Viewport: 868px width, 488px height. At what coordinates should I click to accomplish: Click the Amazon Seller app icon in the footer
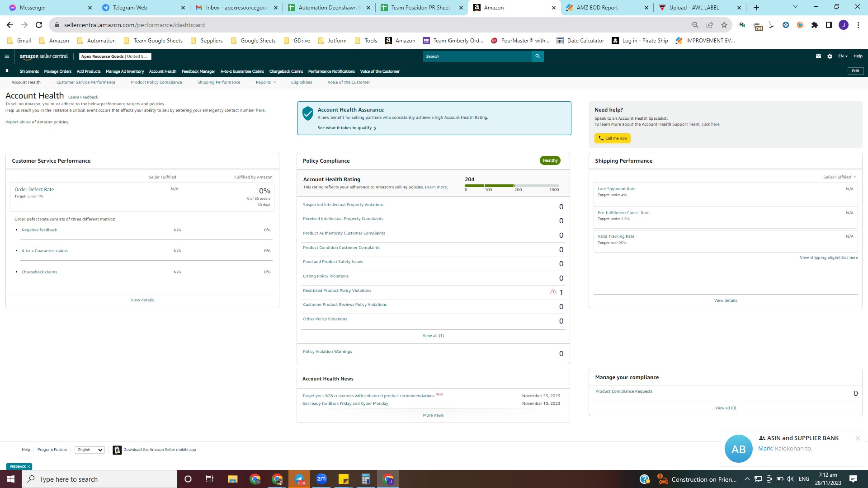tap(117, 450)
